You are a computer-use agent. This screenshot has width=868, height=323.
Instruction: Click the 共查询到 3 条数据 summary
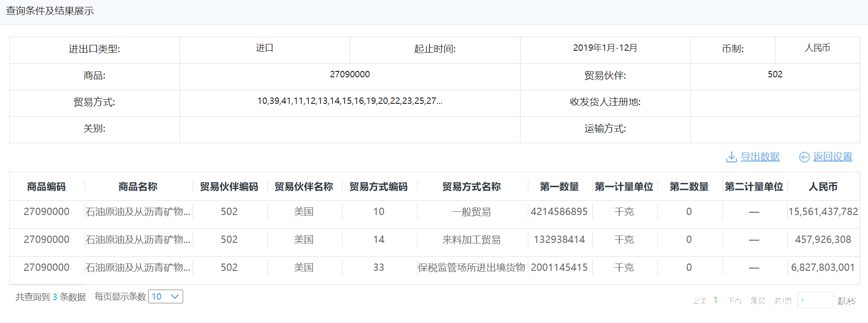[50, 297]
